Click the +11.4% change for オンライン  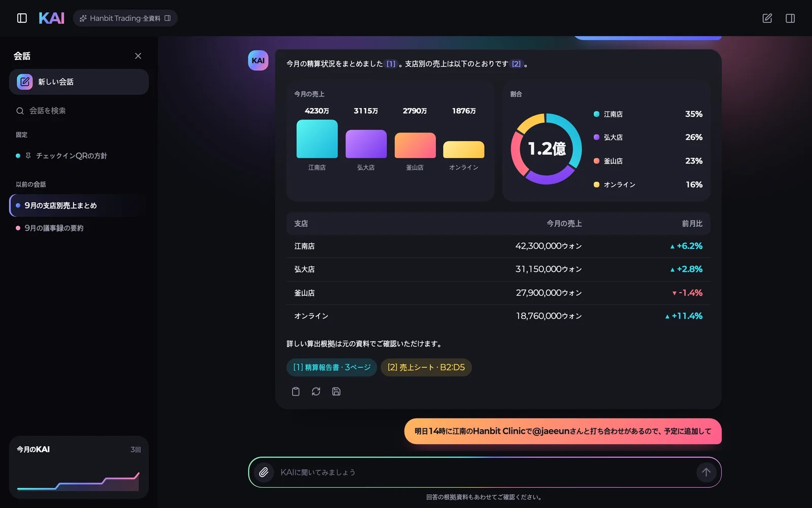[684, 316]
